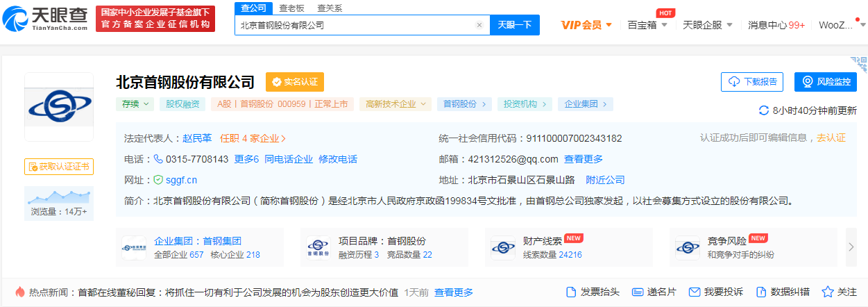
Task: Click the right arrow to show more cards
Action: (x=851, y=247)
